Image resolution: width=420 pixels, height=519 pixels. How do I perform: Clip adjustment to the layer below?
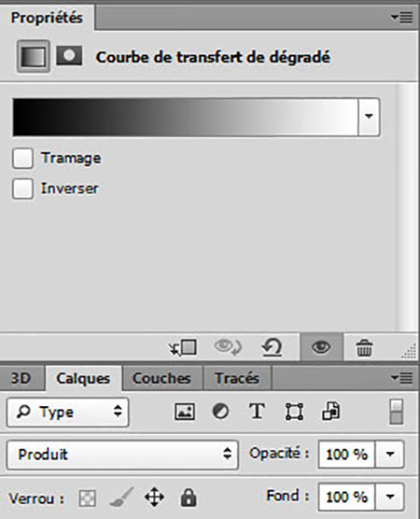183,348
